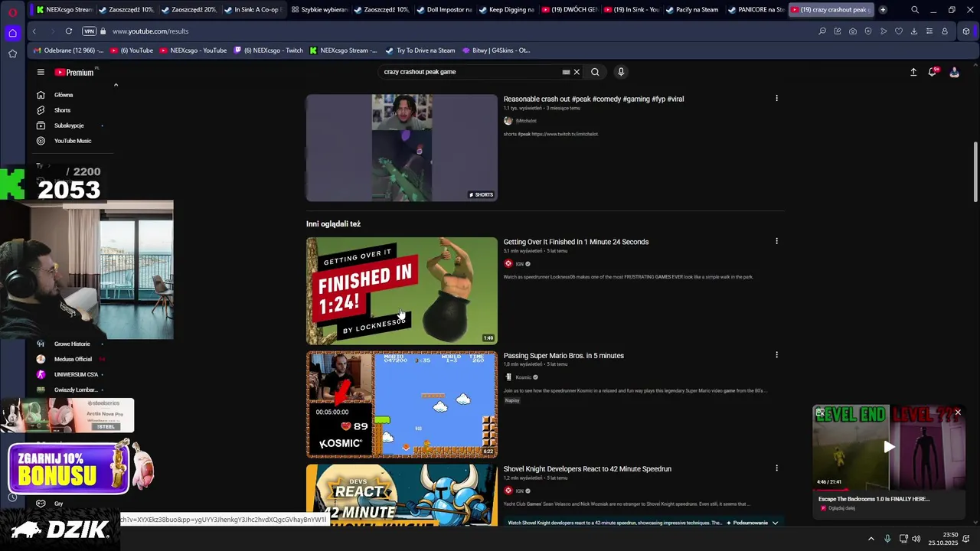Open a new tab with plus button
The image size is (980, 551).
[883, 10]
